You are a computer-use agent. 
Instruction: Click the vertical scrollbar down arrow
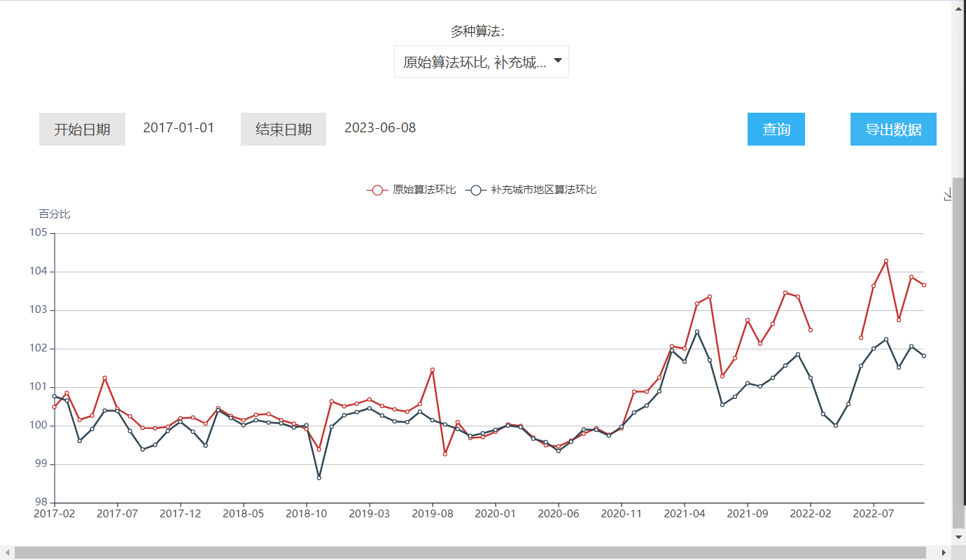pyautogui.click(x=959, y=537)
